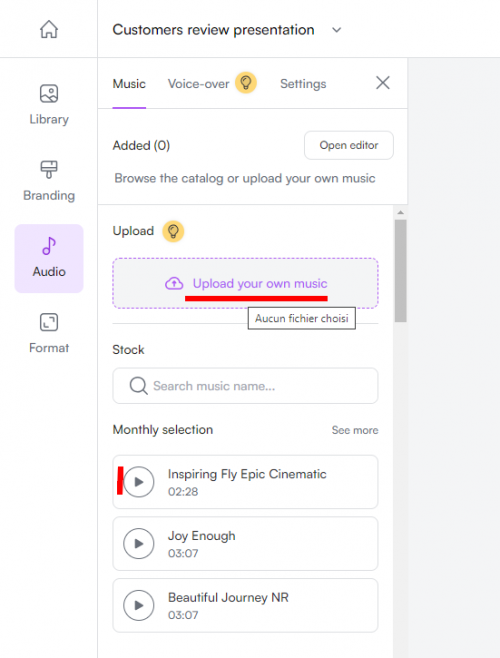Play Inspiring Fly Epic Cinematic track
The height and width of the screenshot is (658, 500).
click(x=139, y=482)
